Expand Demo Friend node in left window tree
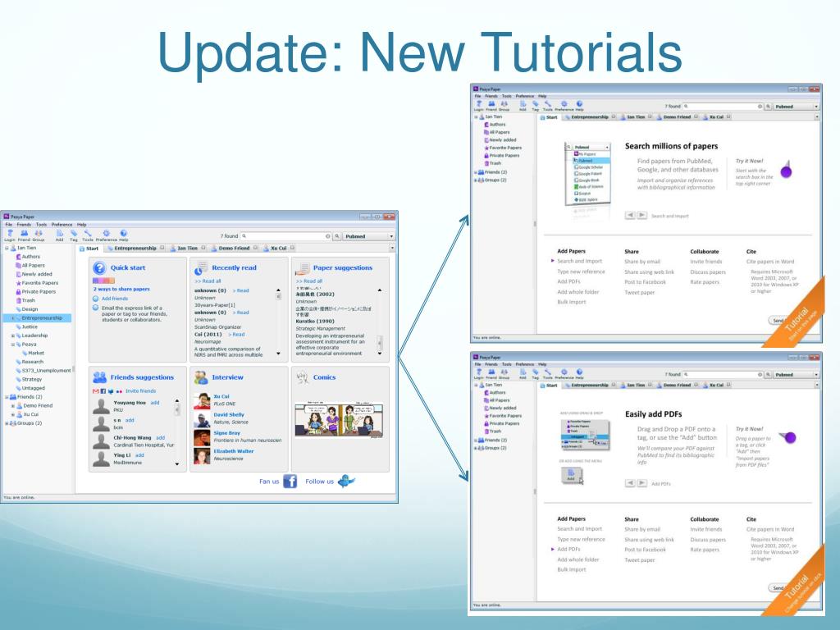This screenshot has width=840, height=630. (13, 406)
